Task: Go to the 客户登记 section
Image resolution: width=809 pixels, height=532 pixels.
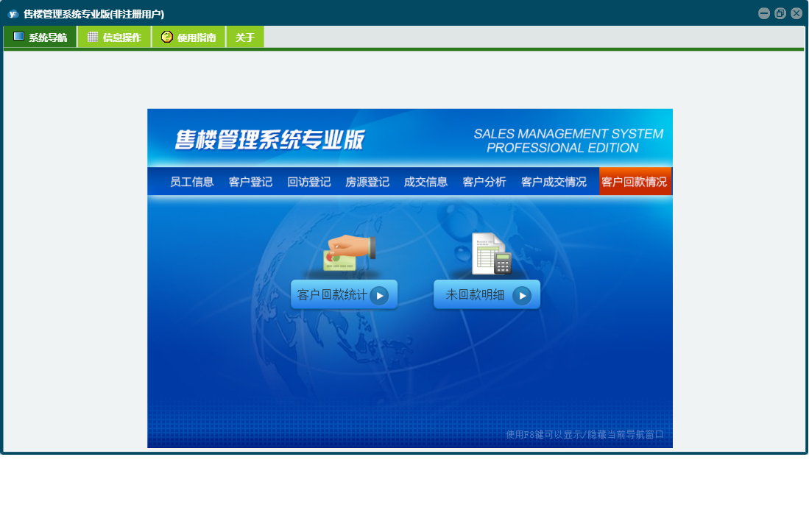Action: point(250,182)
